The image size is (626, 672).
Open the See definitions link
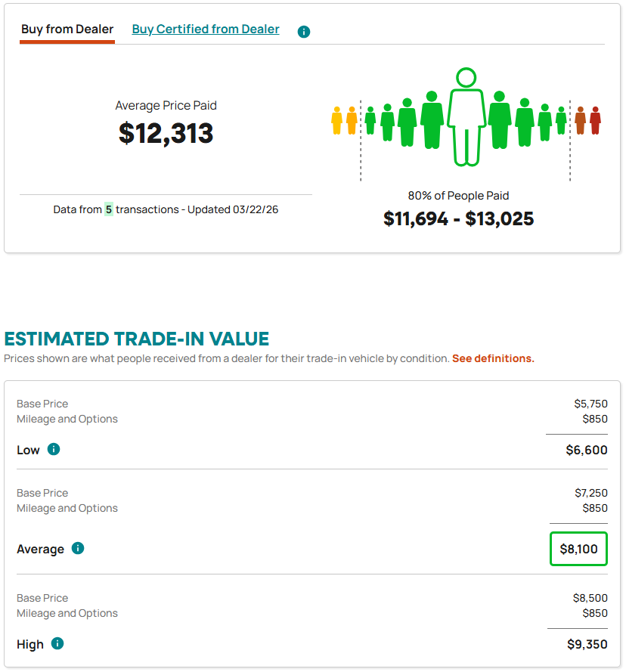click(x=493, y=358)
